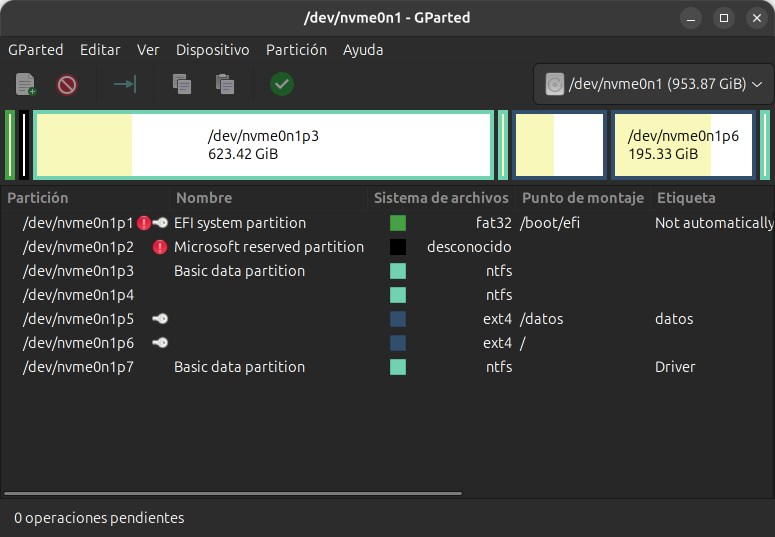Click /boot/efi mount point cell
Image resolution: width=775 pixels, height=537 pixels.
tap(550, 223)
